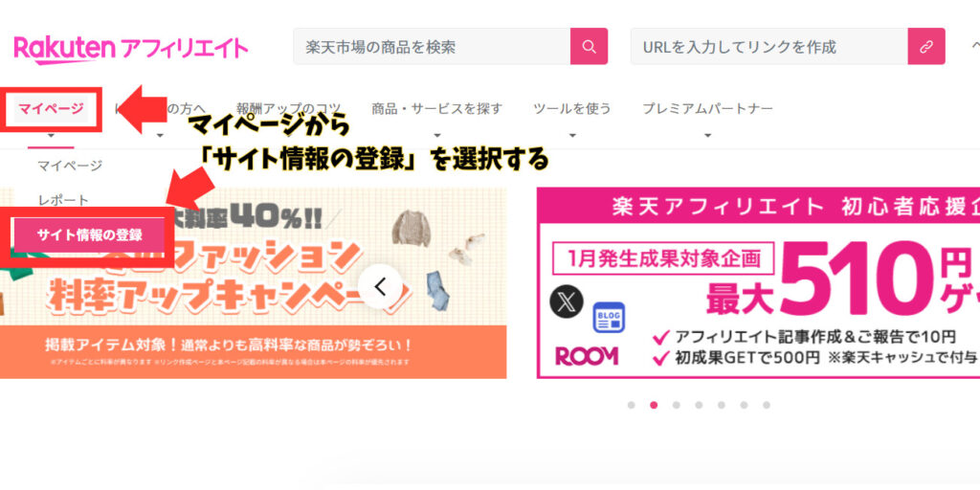980x490 pixels.
Task: Select the first carousel dot
Action: point(632,405)
